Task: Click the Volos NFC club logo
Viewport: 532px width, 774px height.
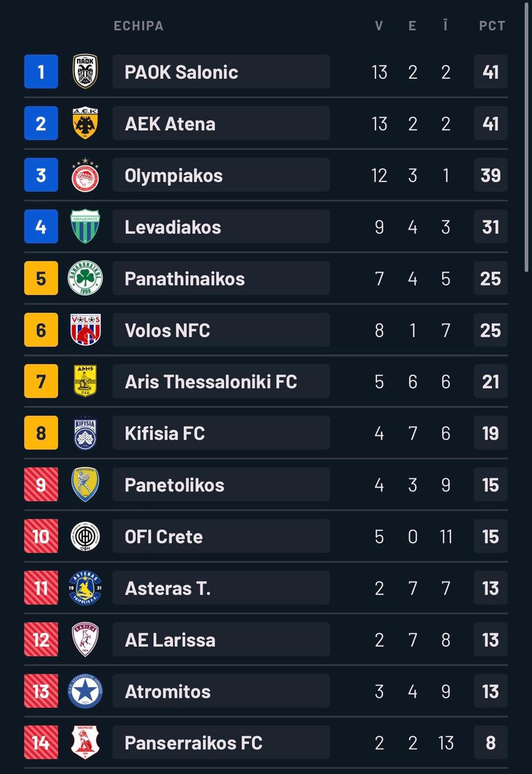Action: click(x=85, y=329)
